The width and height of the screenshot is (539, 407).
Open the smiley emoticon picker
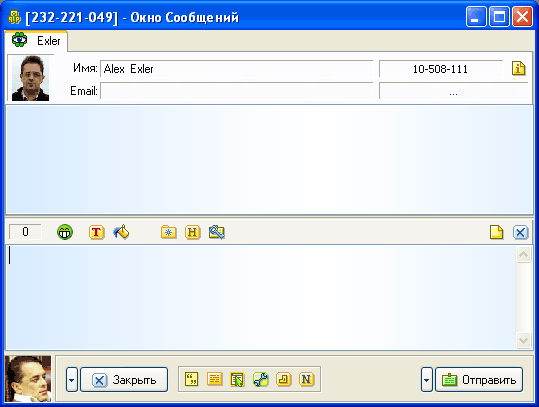pos(65,232)
